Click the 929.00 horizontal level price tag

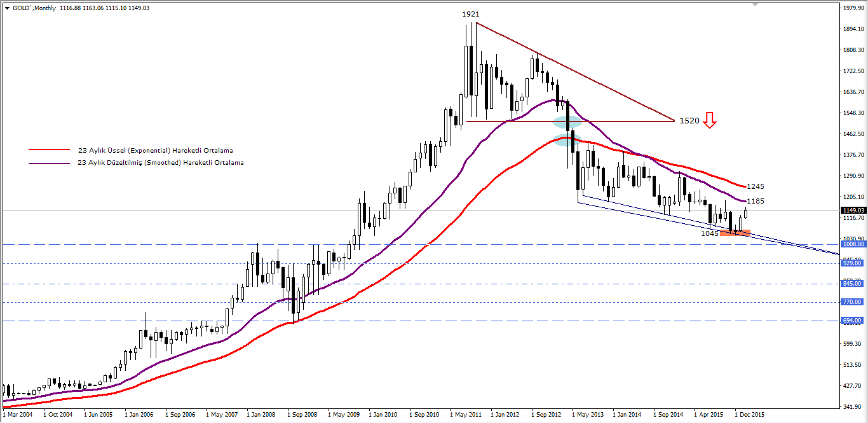(852, 263)
